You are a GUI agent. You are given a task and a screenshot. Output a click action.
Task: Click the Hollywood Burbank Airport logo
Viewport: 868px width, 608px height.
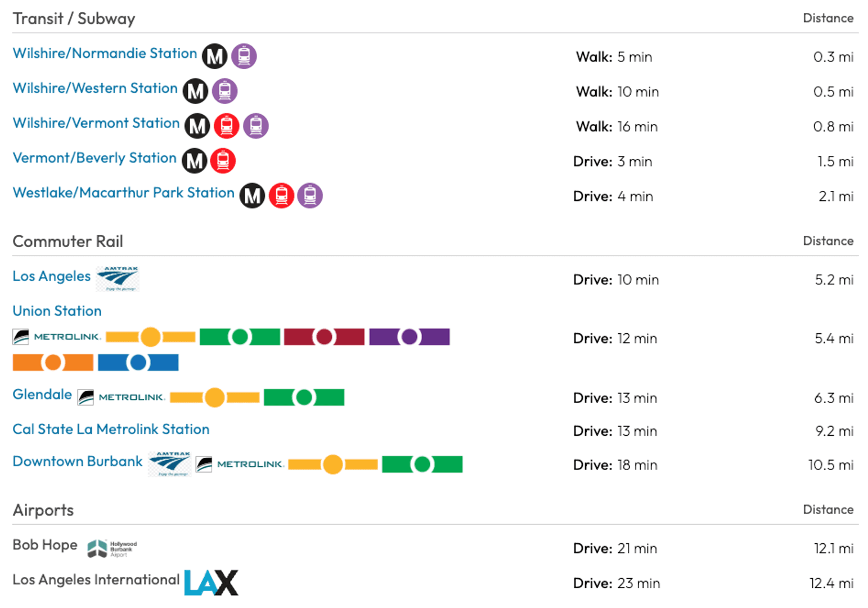point(112,549)
